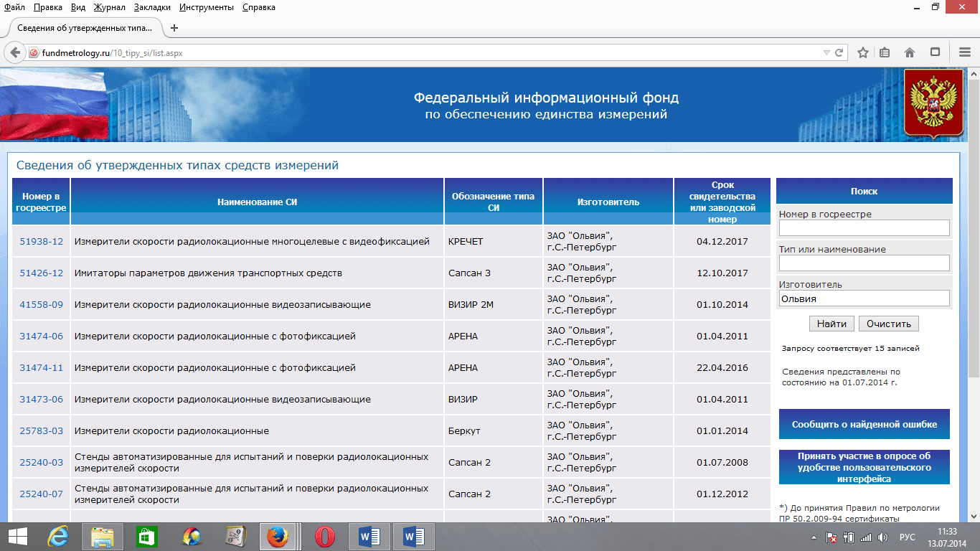The width and height of the screenshot is (980, 551).
Task: Open the Firefox hamburger menu
Action: 964,52
